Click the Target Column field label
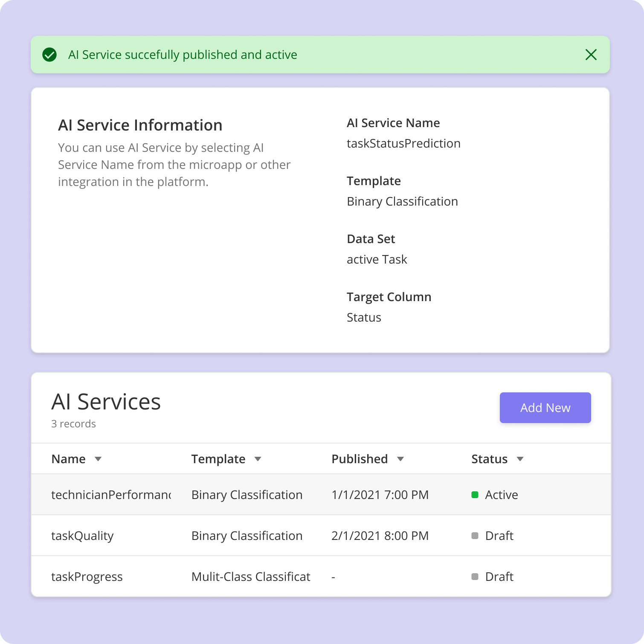Image resolution: width=644 pixels, height=644 pixels. point(389,297)
